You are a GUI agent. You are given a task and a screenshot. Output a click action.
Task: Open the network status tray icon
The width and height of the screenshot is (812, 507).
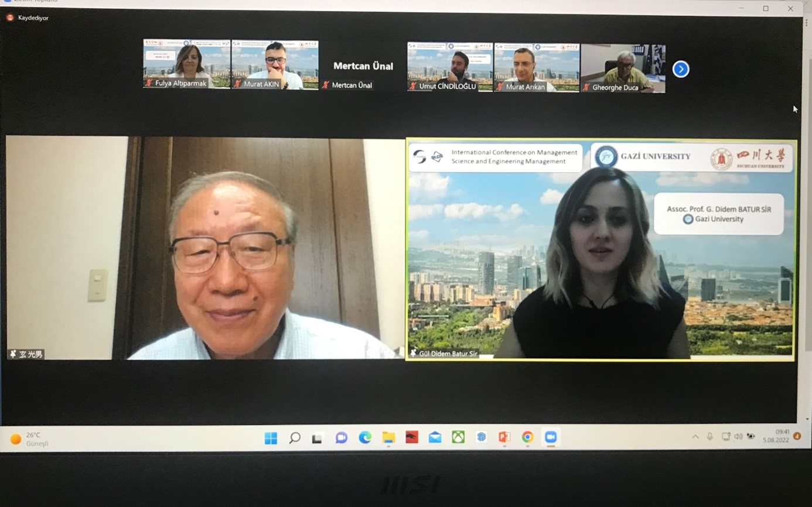pos(726,437)
